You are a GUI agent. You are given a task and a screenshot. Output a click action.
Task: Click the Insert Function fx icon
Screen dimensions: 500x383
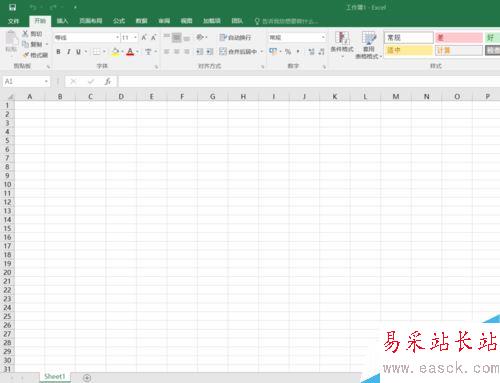click(107, 81)
